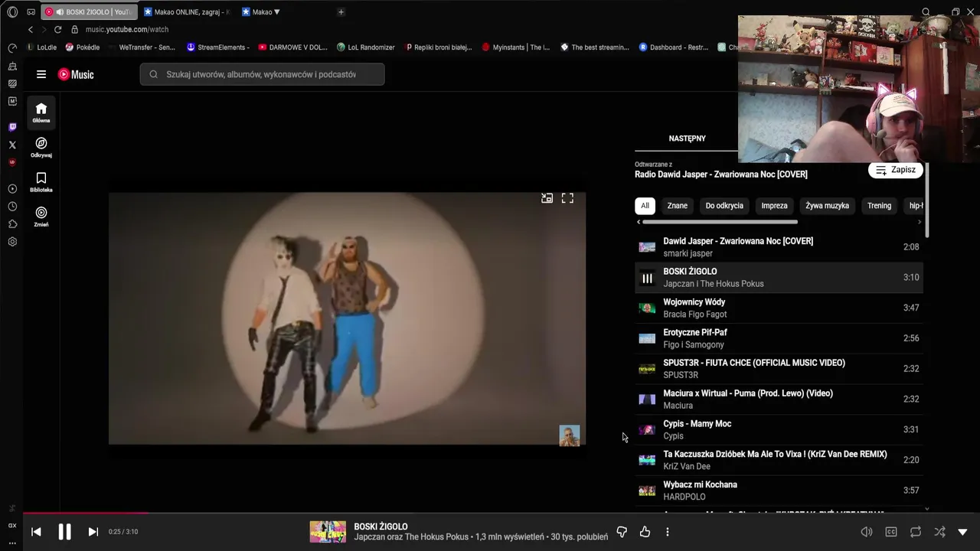980x551 pixels.
Task: Mute the player volume
Action: tap(867, 532)
